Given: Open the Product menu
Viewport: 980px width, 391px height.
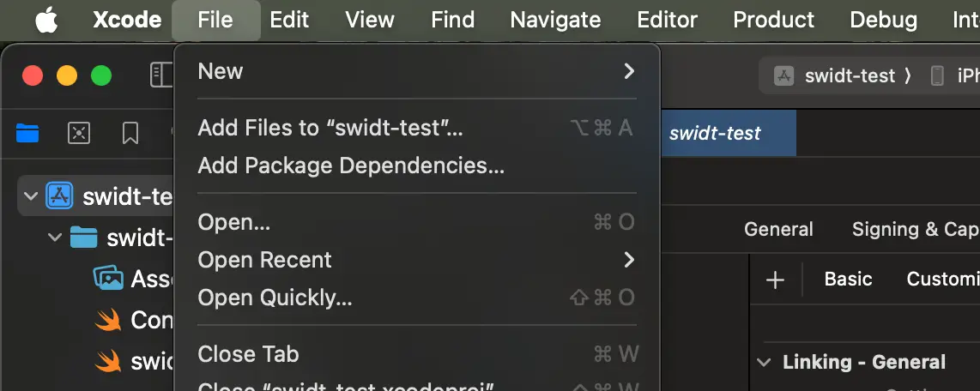Looking at the screenshot, I should pos(773,20).
